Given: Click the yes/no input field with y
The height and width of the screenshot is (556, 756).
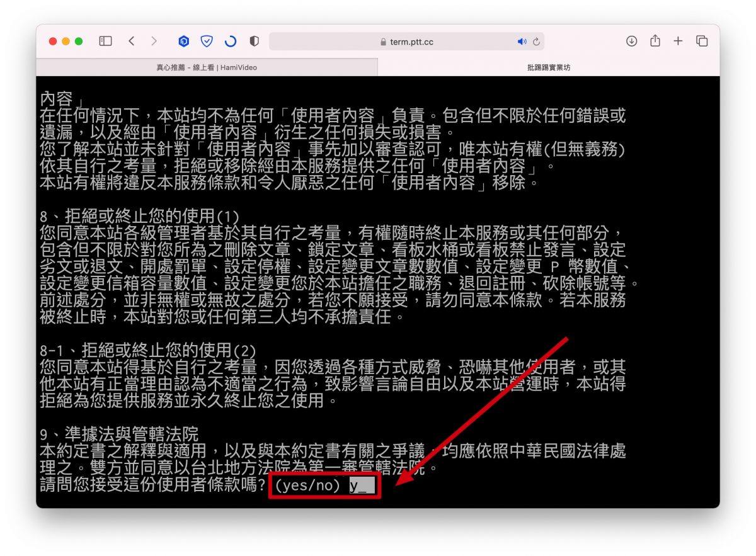Looking at the screenshot, I should click(362, 485).
